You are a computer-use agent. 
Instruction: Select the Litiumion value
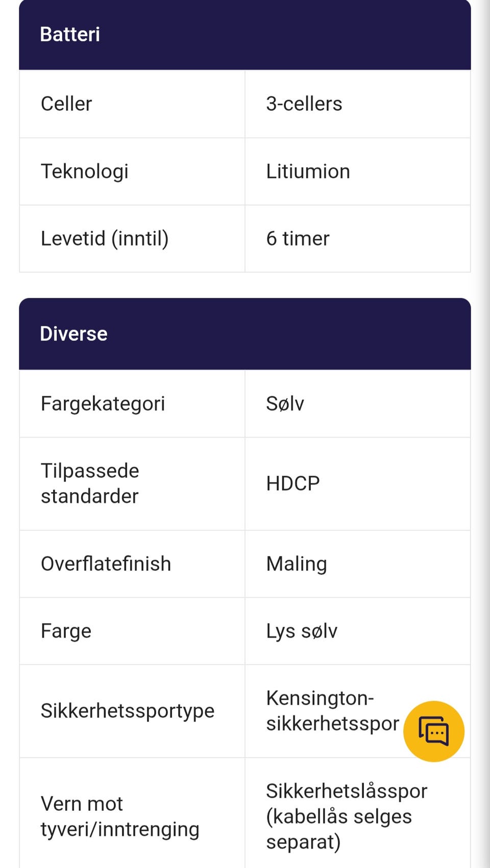308,172
